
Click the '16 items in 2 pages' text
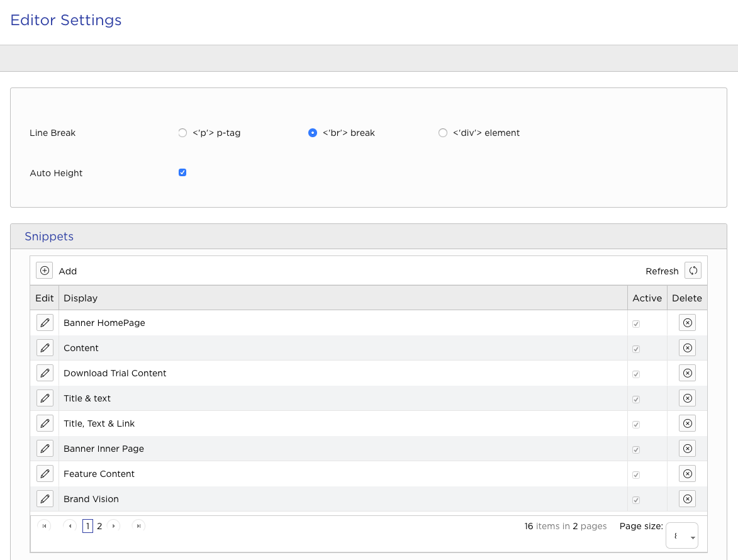[565, 526]
